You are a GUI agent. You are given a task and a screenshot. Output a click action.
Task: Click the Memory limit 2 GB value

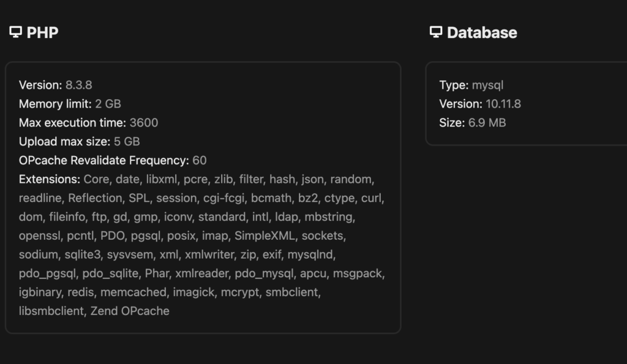[108, 104]
